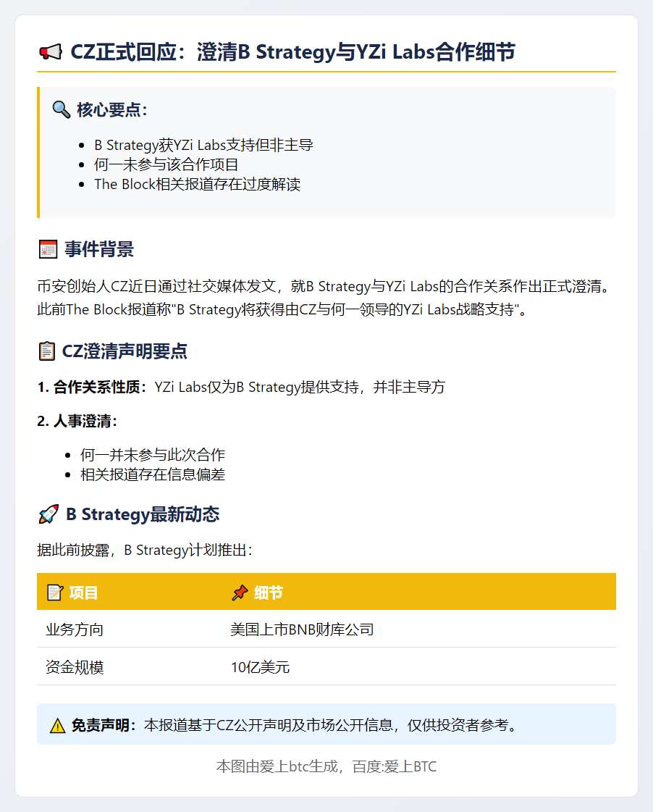Click the main headline about CZ正式回应
The image size is (653, 812).
[x=292, y=52]
